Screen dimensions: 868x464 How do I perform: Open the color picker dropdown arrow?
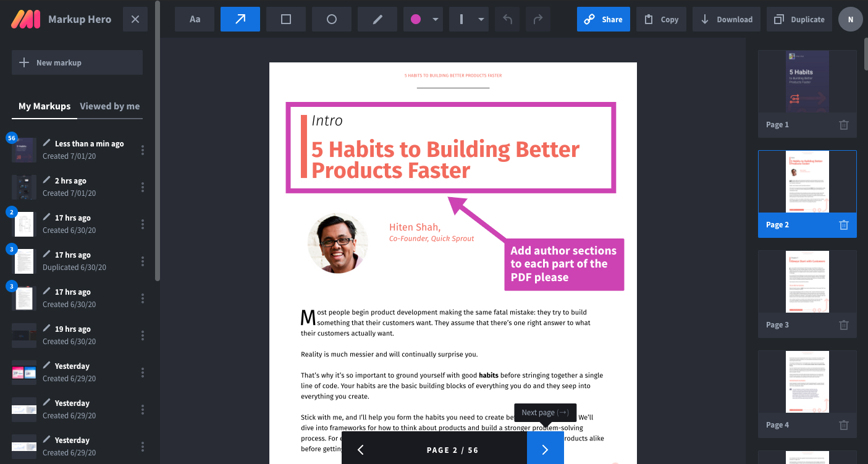pyautogui.click(x=436, y=19)
